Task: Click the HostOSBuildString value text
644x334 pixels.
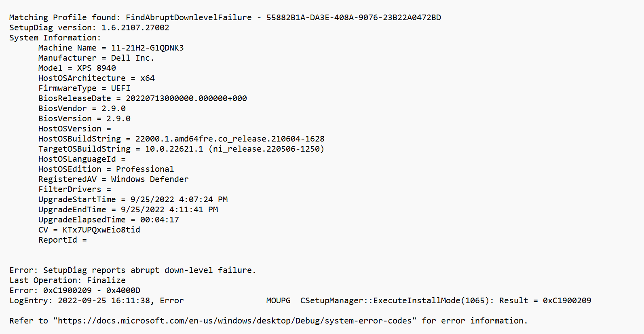Action: coord(230,139)
